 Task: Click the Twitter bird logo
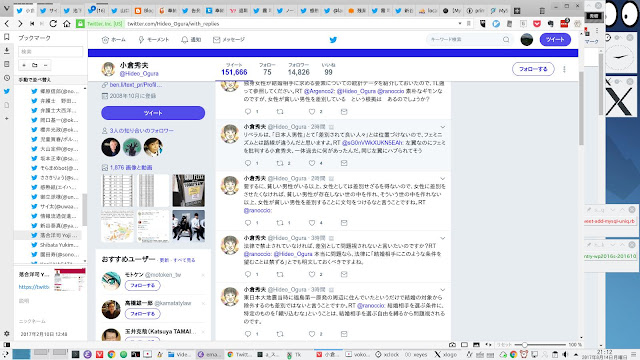click(x=333, y=40)
